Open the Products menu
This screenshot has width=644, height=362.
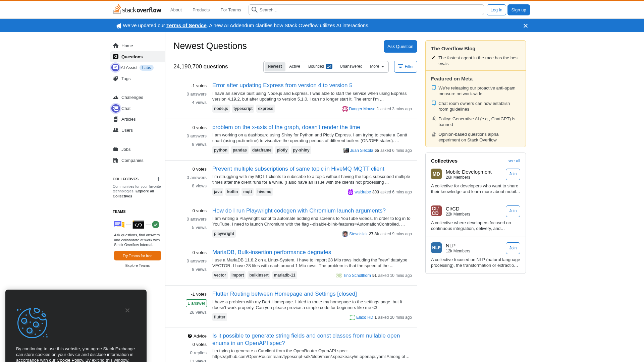pos(201,10)
